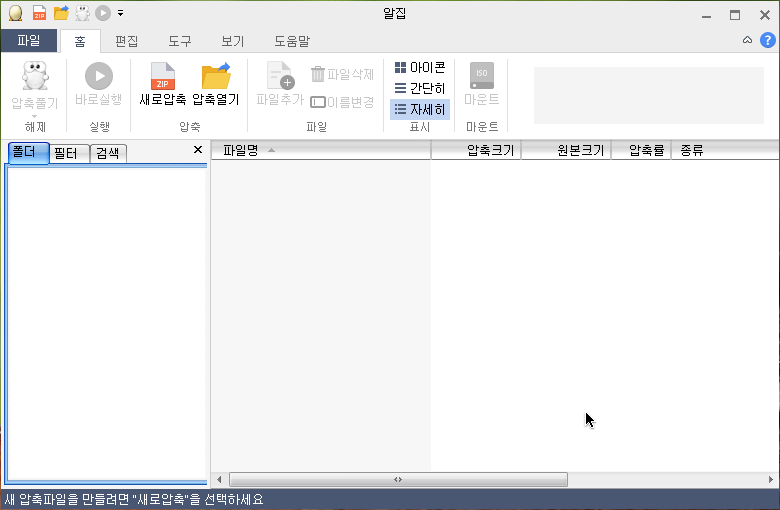Switch to the 도구 (Tools) ribbon tab
This screenshot has height=510, width=780.
(180, 41)
